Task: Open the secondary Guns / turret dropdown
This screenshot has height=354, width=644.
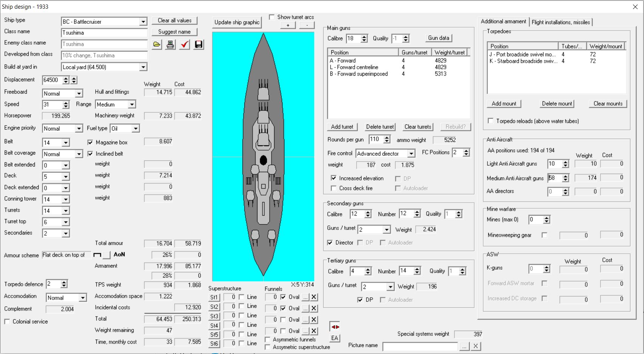Action: pos(386,230)
